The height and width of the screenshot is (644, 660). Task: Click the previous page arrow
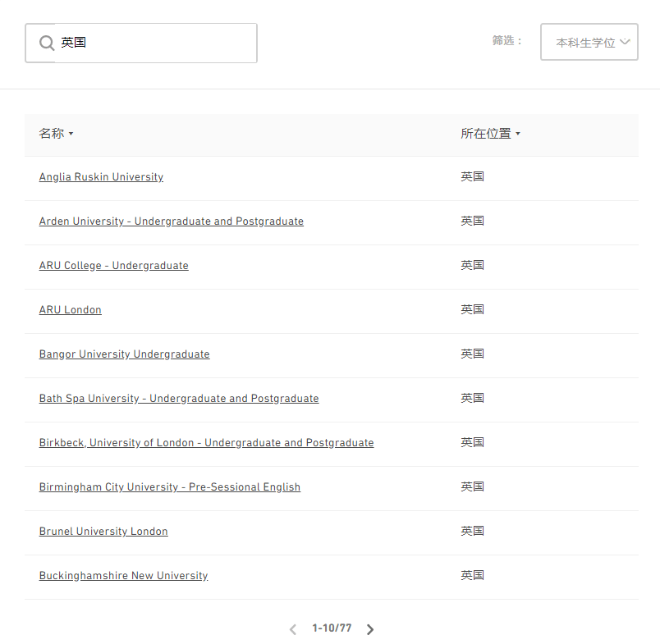pyautogui.click(x=292, y=629)
